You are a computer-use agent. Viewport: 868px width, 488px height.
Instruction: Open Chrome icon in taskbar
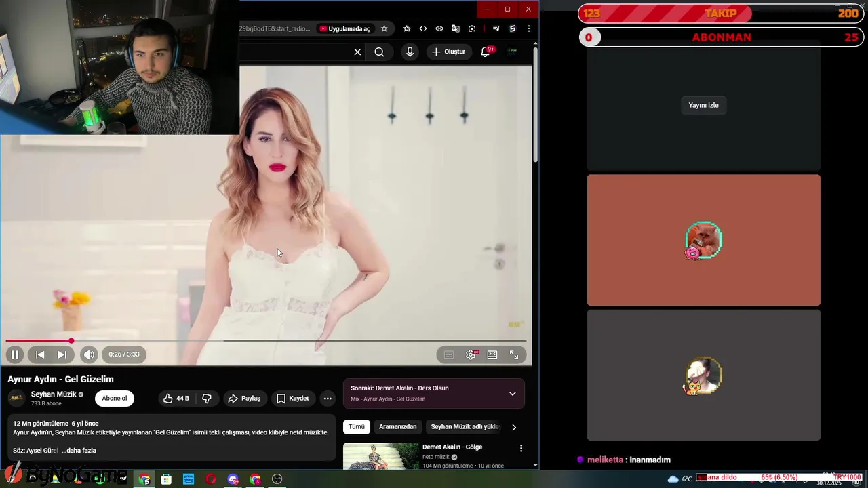144,479
